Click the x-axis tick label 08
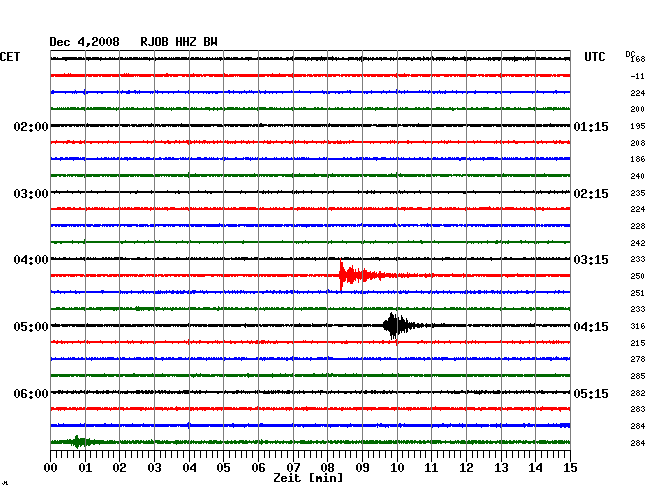Image resolution: width=650 pixels, height=494 pixels. 327,468
